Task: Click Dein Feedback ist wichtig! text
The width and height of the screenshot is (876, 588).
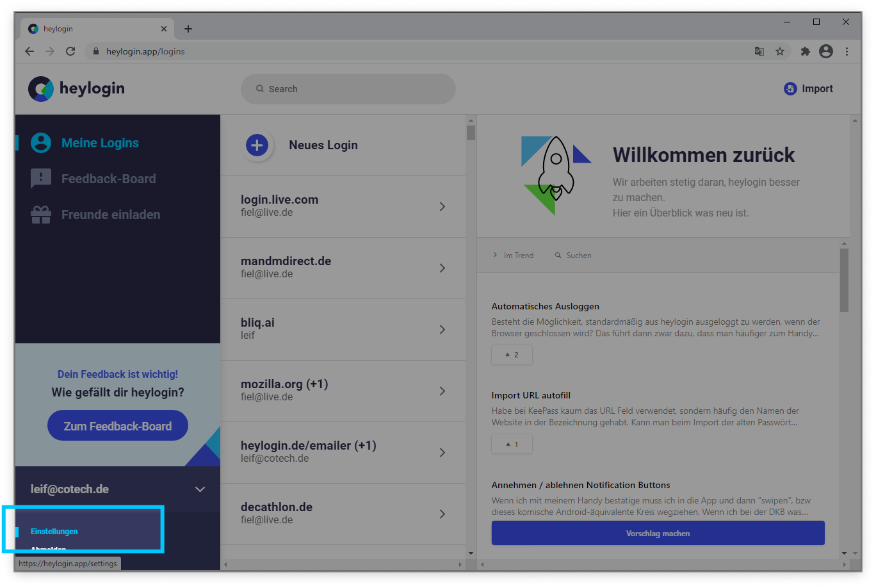Action: tap(118, 374)
